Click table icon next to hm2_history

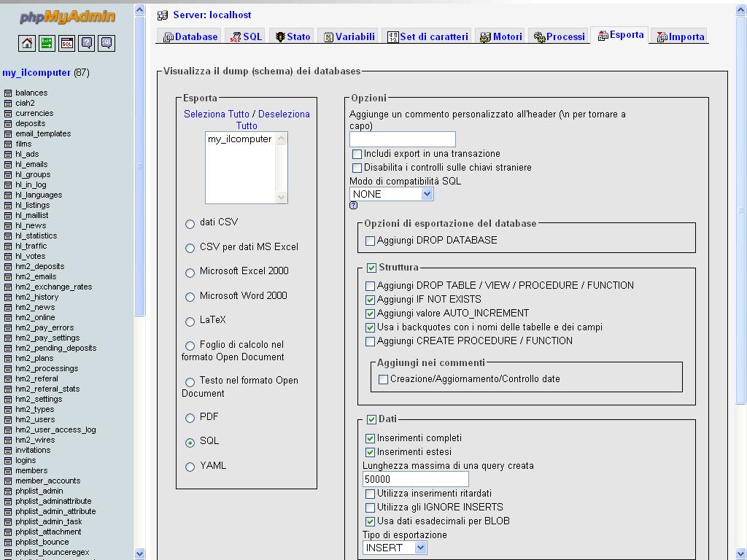tap(7, 297)
